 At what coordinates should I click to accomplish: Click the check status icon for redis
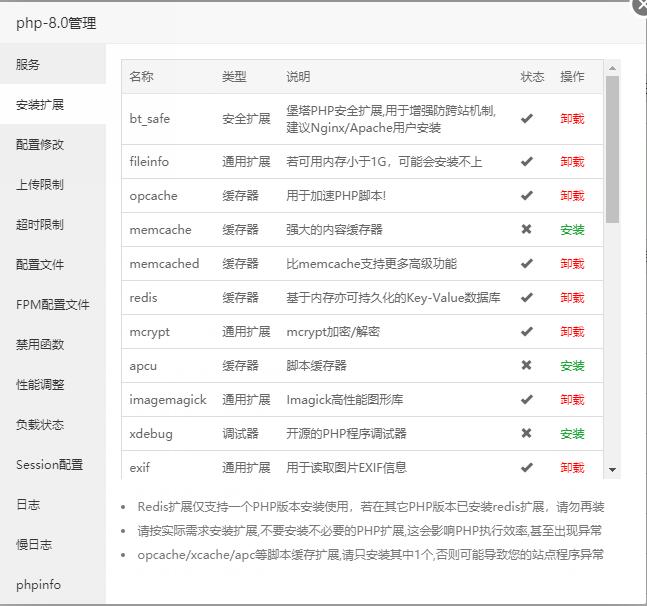[x=527, y=297]
